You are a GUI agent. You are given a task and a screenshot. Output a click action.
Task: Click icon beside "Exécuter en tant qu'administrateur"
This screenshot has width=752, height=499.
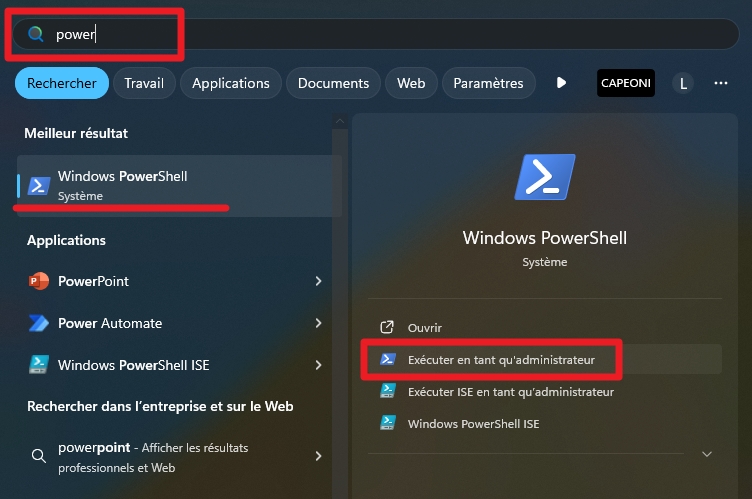[388, 359]
